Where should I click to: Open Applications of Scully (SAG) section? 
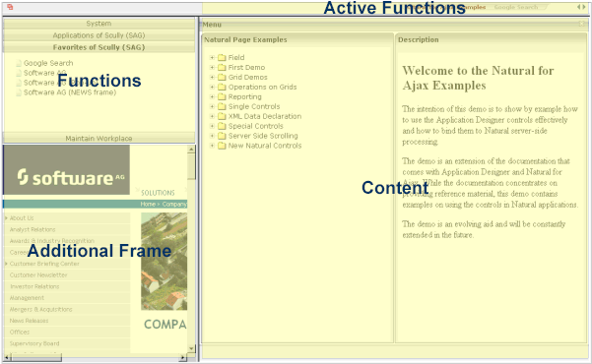[99, 35]
